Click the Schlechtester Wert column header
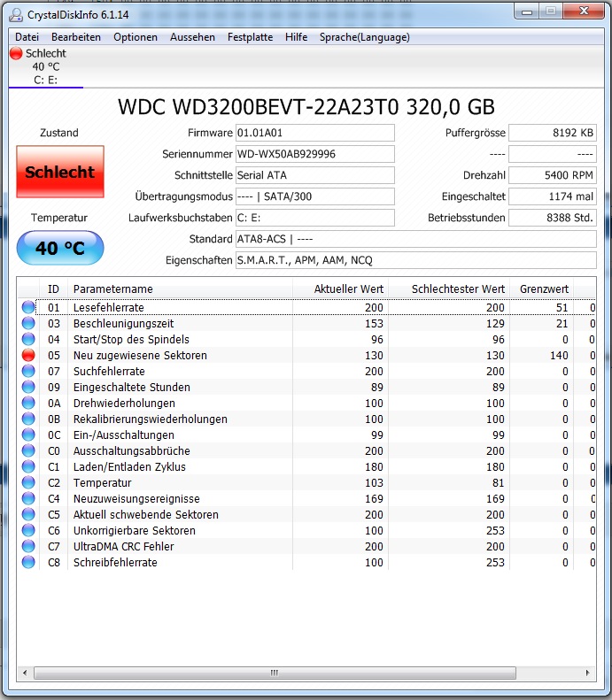 pyautogui.click(x=449, y=288)
